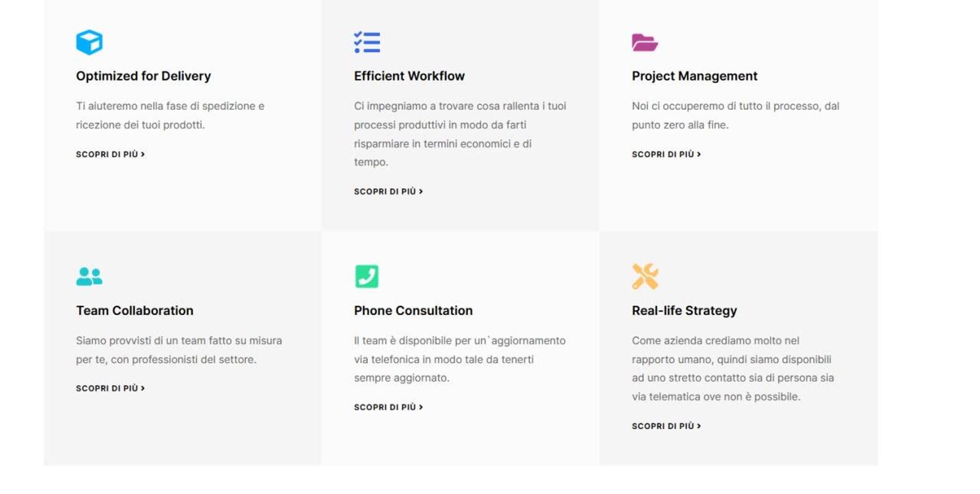Image resolution: width=980 pixels, height=494 pixels.
Task: Click the checklist icon above Efficient Workflow
Action: pos(367,42)
